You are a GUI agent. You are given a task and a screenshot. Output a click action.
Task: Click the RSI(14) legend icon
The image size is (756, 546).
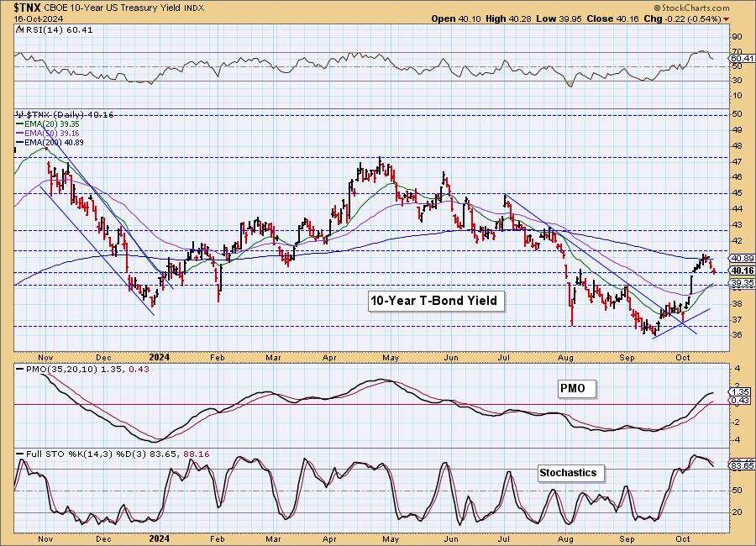18,29
